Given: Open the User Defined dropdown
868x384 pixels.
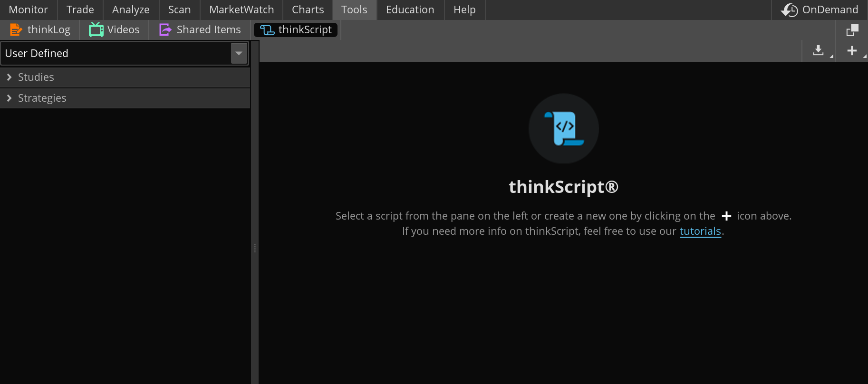Looking at the screenshot, I should point(239,53).
